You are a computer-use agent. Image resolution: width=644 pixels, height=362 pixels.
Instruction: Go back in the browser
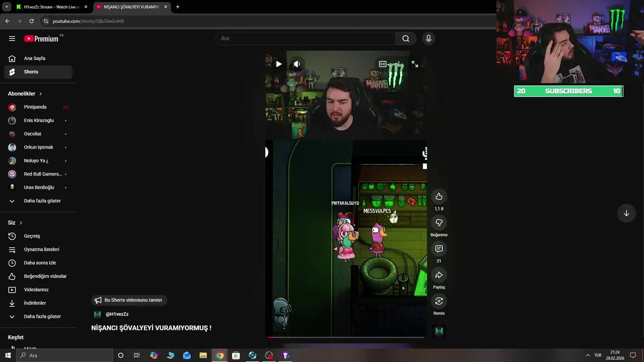tap(8, 21)
